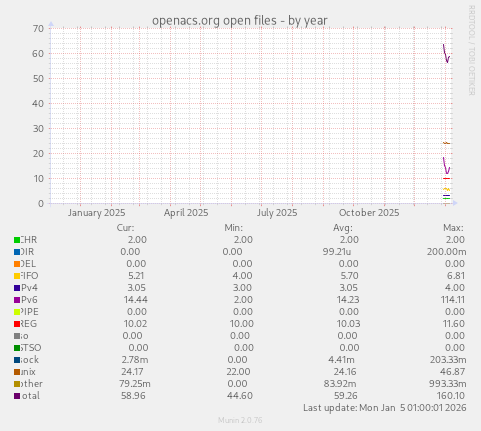Click the unix max value 46.87

[452, 372]
